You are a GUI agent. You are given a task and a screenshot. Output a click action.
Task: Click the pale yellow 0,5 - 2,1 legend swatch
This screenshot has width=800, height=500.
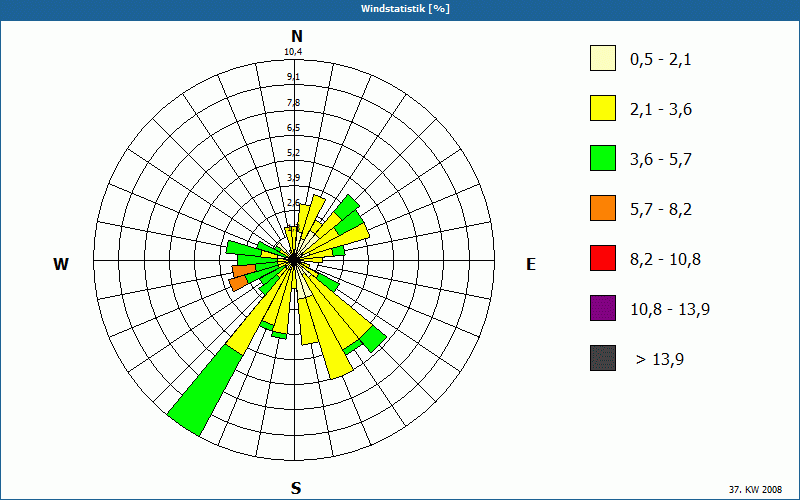pos(603,58)
